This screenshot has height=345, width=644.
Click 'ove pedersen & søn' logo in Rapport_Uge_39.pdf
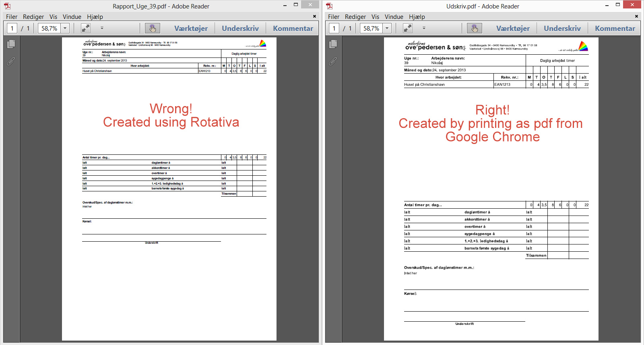(104, 43)
